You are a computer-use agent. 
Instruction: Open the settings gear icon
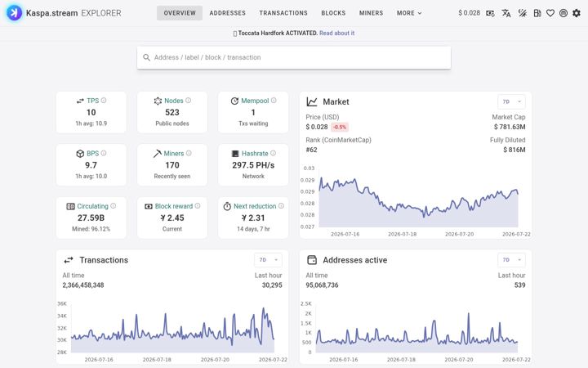click(577, 13)
